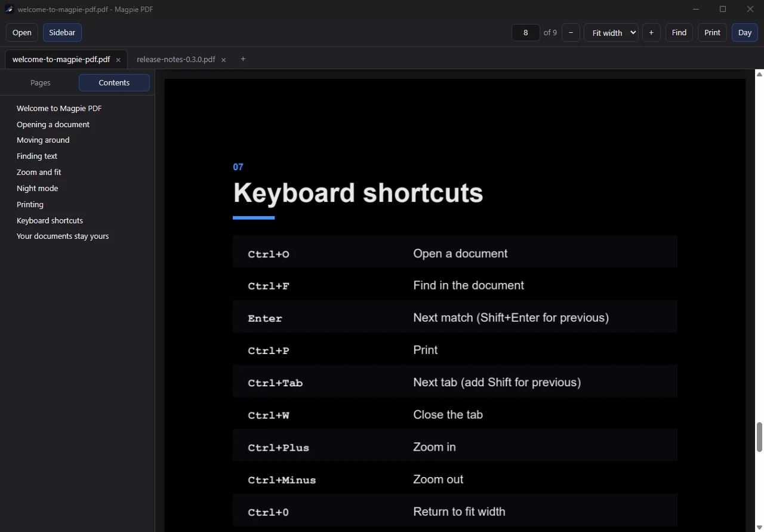This screenshot has height=532, width=764.
Task: Click the Ctrl+Tab shortcut cell
Action: click(275, 383)
